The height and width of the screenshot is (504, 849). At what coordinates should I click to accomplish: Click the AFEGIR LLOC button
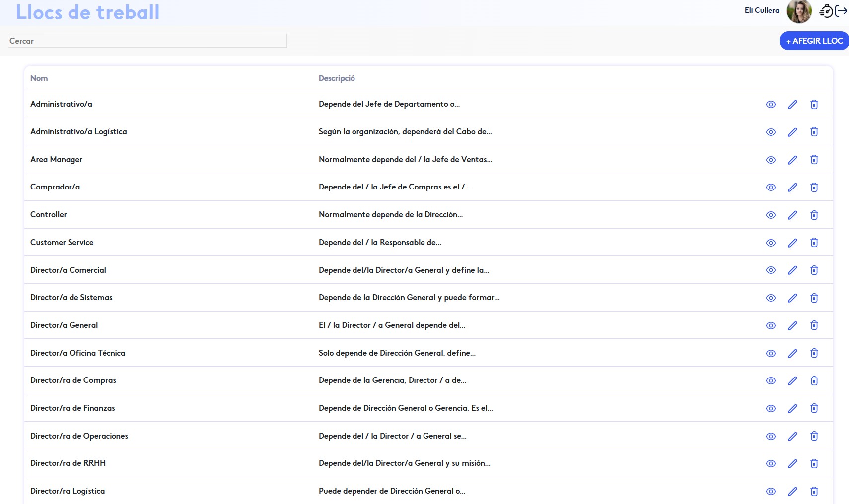coord(814,41)
